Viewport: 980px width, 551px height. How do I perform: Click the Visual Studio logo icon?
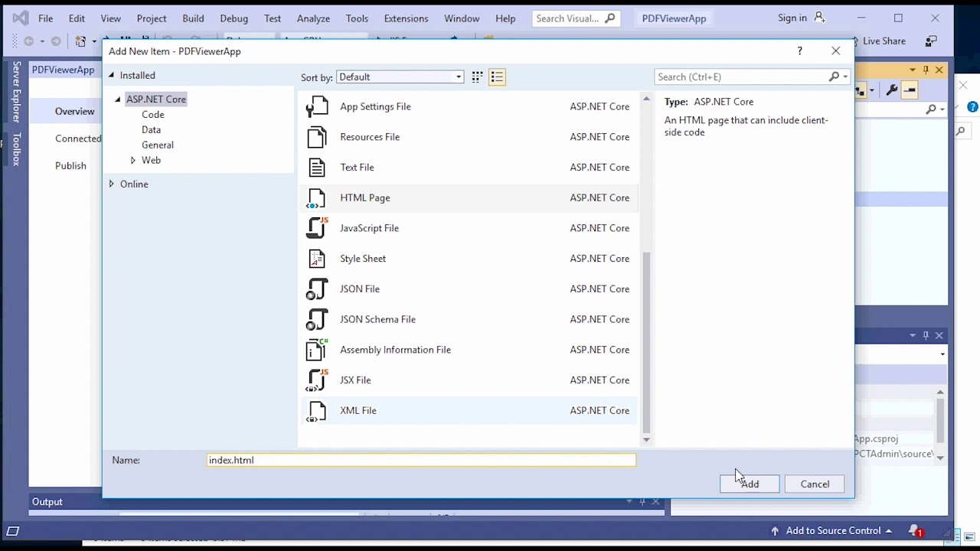coord(20,18)
